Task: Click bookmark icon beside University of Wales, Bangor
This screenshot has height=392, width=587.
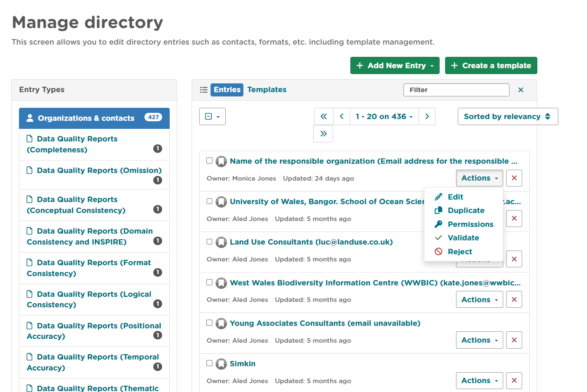Action: coord(221,202)
